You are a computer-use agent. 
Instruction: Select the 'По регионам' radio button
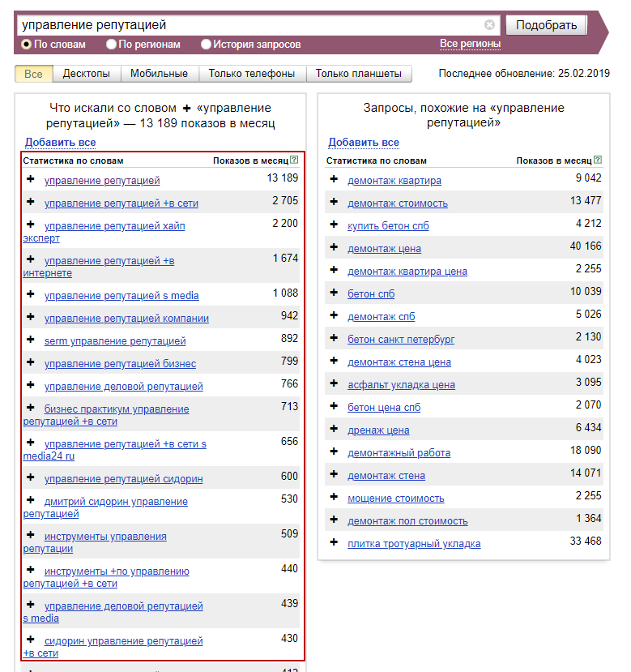[x=111, y=44]
